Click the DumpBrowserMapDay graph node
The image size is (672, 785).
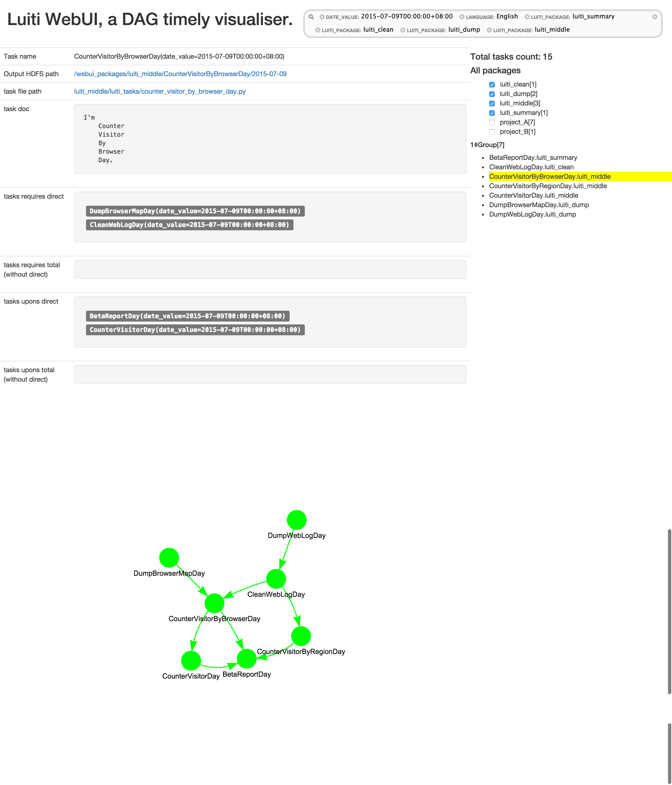pyautogui.click(x=169, y=558)
